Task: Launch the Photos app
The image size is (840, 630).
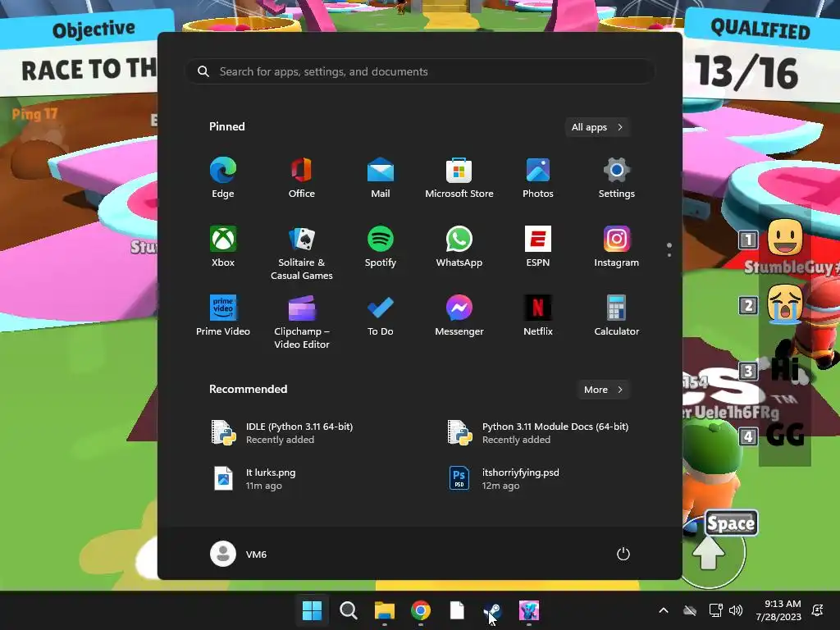Action: pos(538,178)
